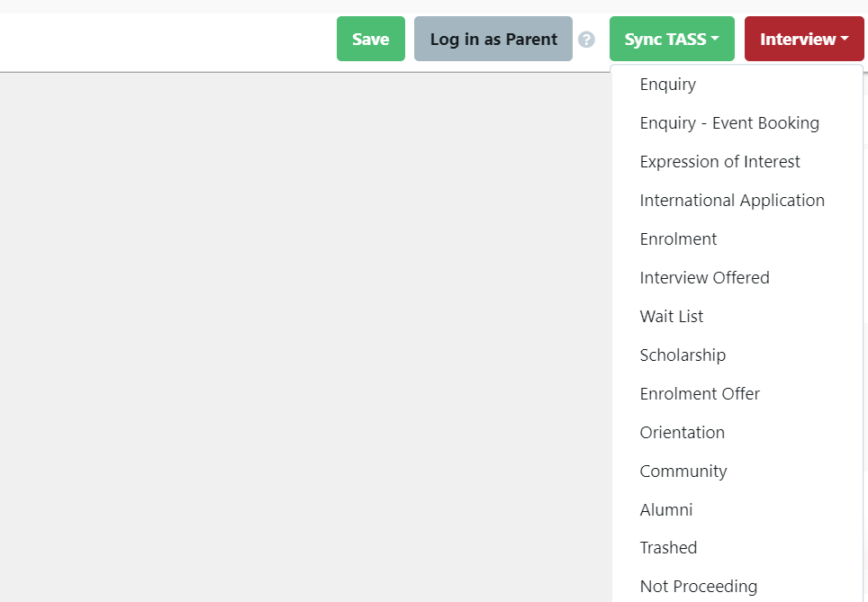The image size is (868, 602).
Task: Choose Orientation from the dropdown
Action: [x=682, y=432]
